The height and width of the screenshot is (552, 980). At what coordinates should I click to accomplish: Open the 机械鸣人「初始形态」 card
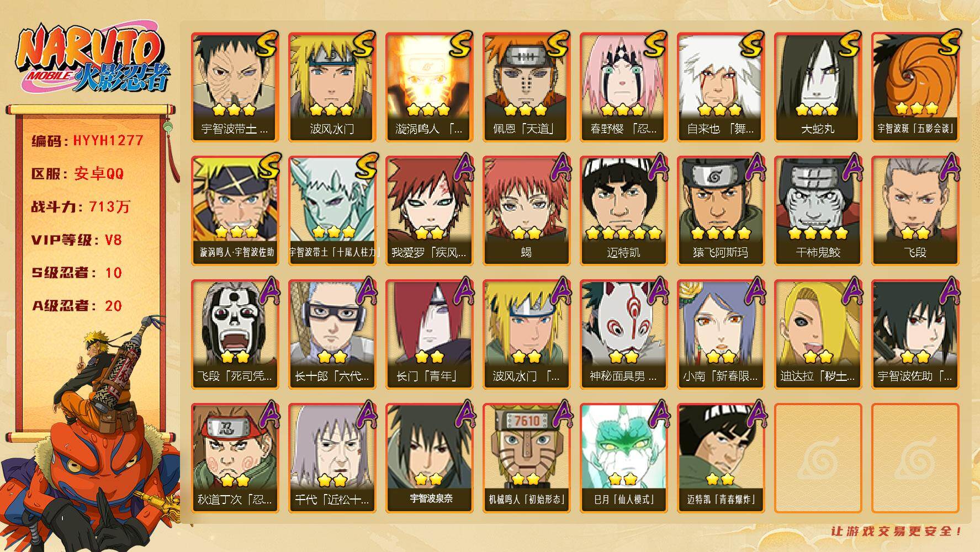click(526, 458)
